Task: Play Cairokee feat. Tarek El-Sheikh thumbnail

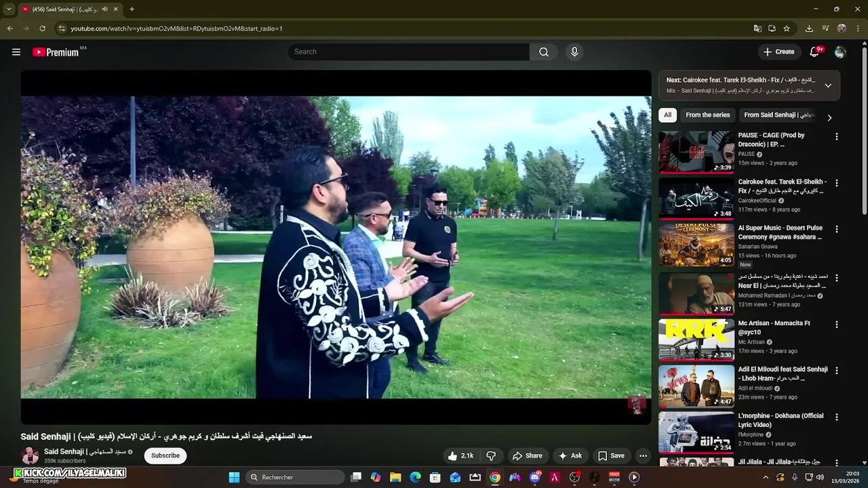Action: pyautogui.click(x=696, y=199)
